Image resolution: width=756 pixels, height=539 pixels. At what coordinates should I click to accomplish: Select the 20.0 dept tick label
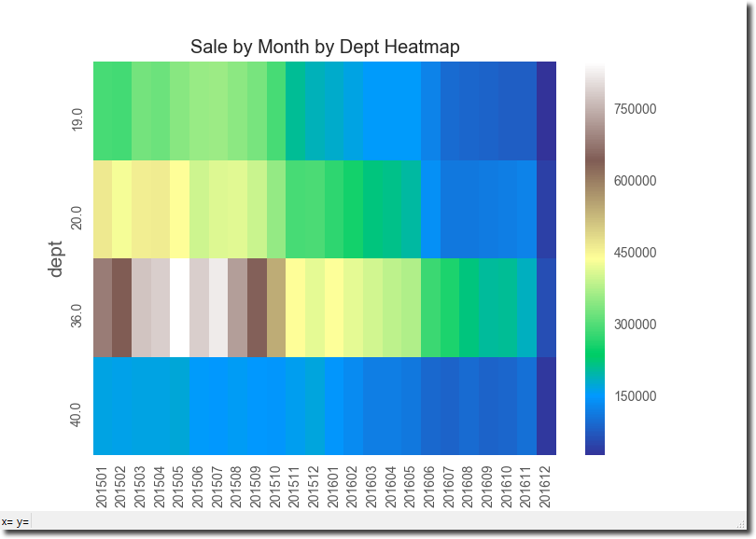[77, 217]
